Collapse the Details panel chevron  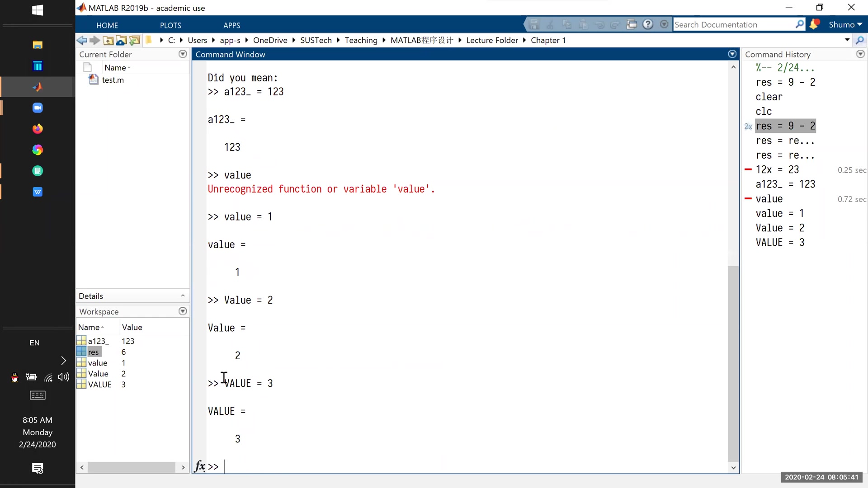[183, 296]
